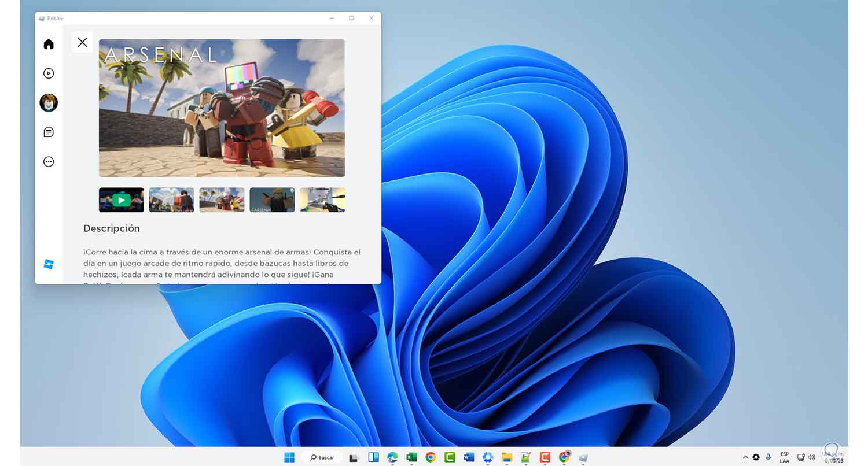Change the ESP LAA input language
This screenshot has width=868, height=466.
785,457
